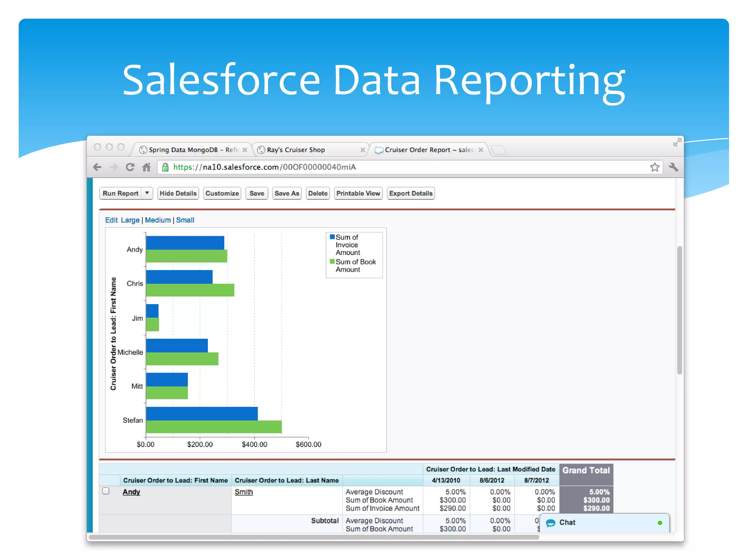Click the Last Name column header

click(287, 481)
